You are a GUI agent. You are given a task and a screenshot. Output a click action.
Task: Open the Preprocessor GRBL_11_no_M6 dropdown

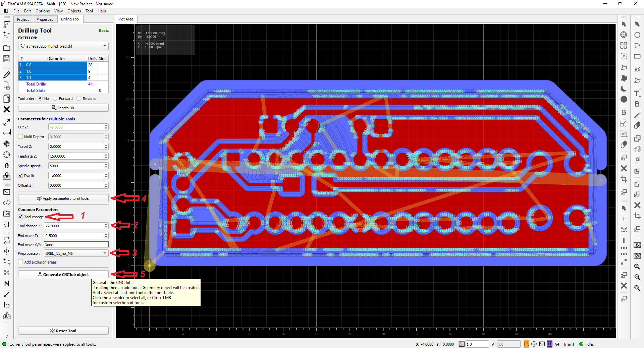pyautogui.click(x=76, y=253)
